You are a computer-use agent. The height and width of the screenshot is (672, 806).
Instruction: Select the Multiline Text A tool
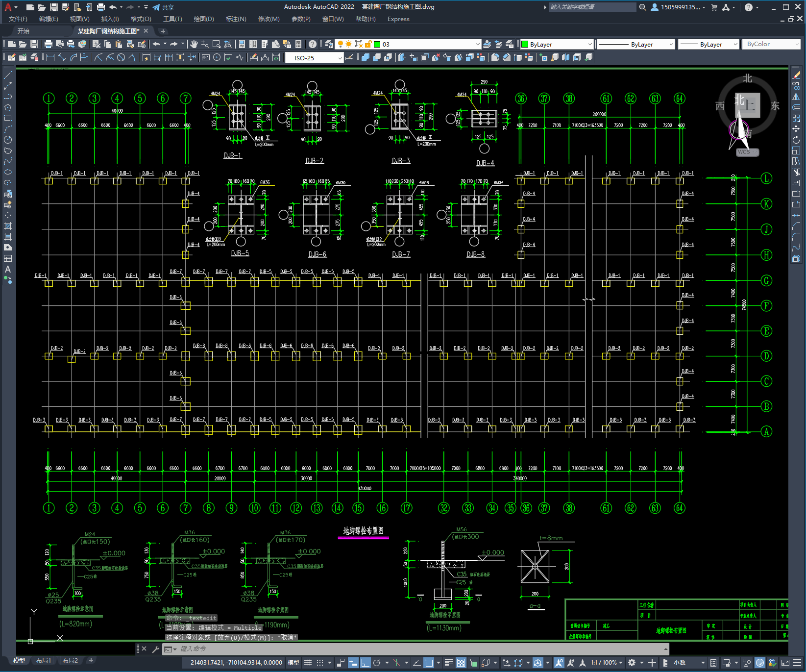[x=8, y=269]
